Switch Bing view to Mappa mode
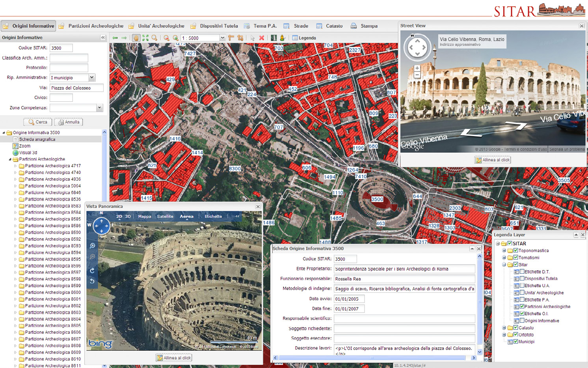The height and width of the screenshot is (368, 588). [x=145, y=216]
